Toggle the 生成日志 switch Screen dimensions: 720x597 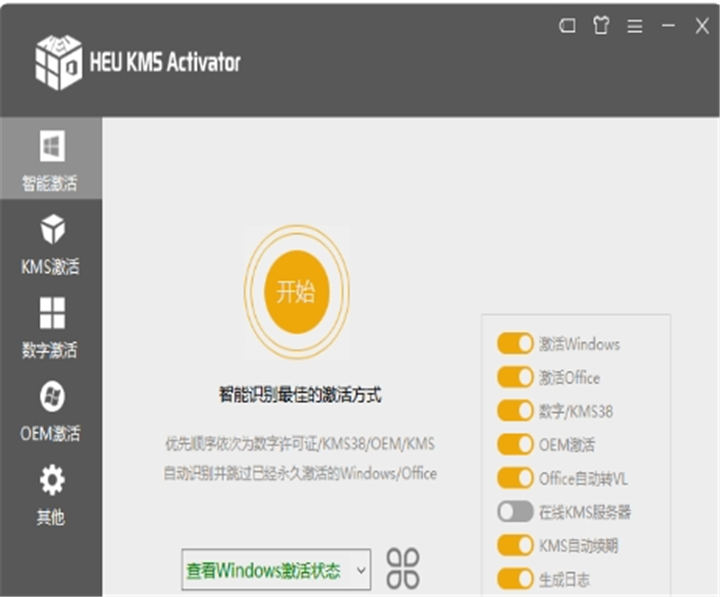[515, 579]
